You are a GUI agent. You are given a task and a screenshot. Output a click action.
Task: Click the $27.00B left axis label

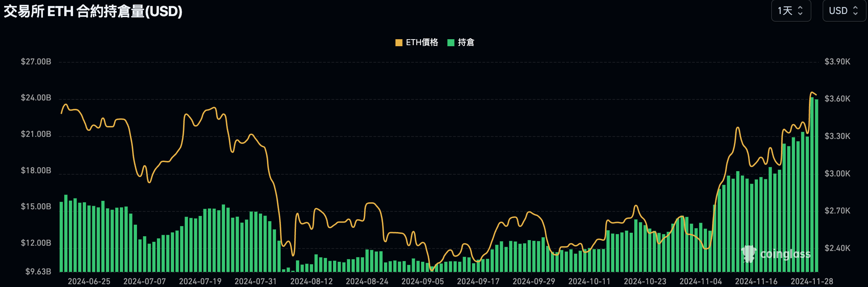[36, 62]
